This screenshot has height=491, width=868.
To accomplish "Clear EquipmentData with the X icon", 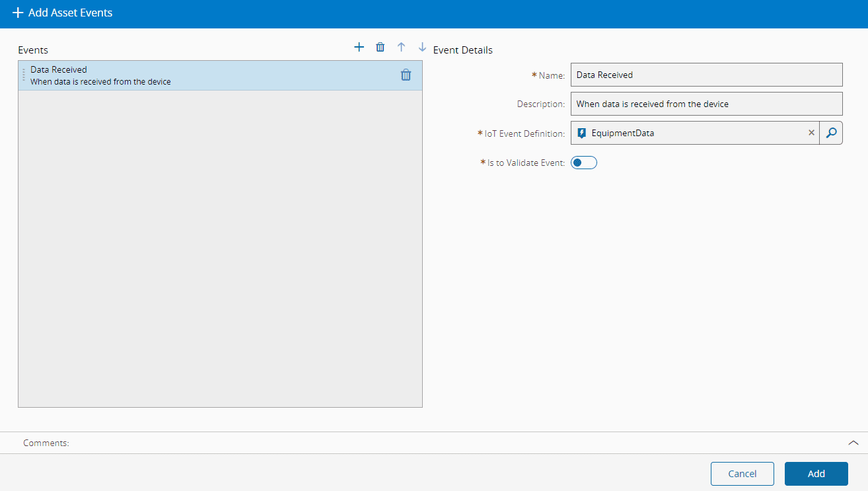I will (x=811, y=133).
